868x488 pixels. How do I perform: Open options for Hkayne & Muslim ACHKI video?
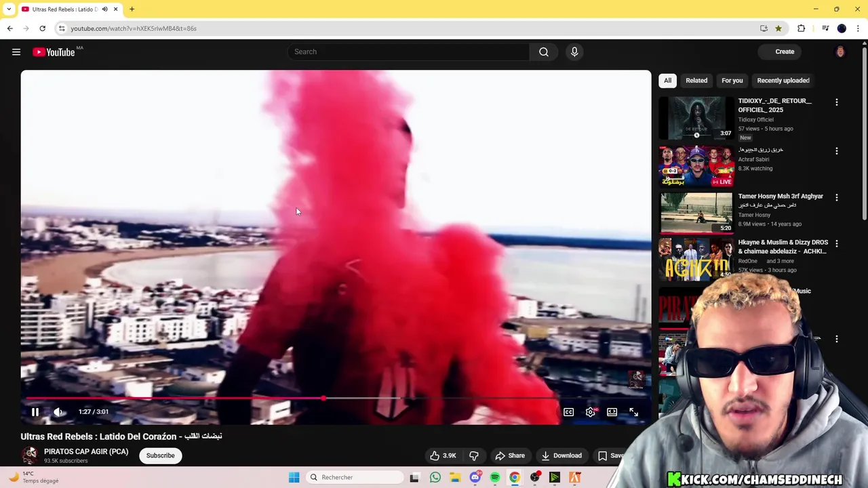[x=836, y=243]
